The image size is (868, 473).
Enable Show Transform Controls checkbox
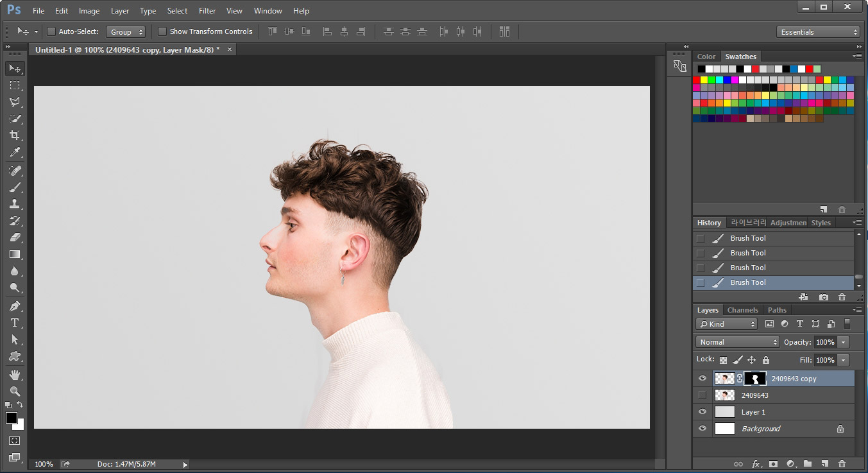[x=162, y=31]
